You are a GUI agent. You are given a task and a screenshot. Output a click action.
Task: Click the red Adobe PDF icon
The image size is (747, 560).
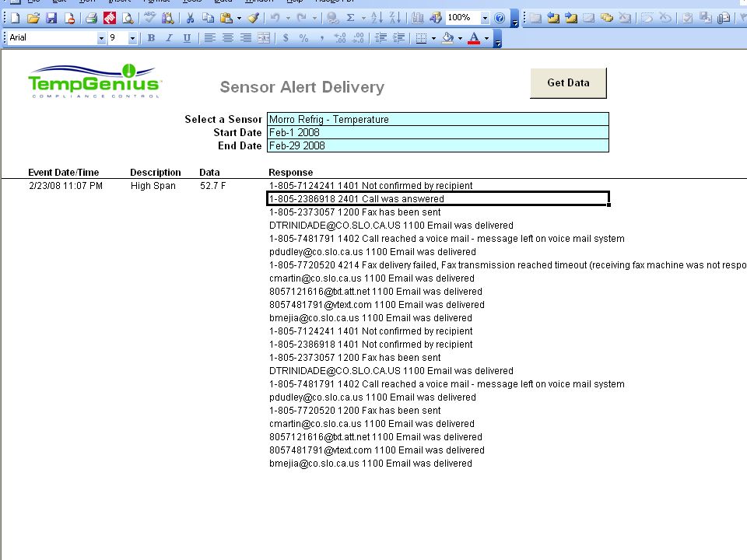(x=110, y=19)
